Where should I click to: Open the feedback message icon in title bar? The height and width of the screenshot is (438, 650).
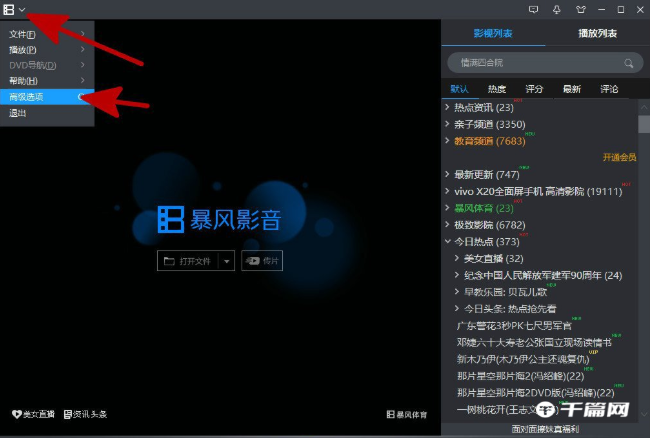point(534,10)
